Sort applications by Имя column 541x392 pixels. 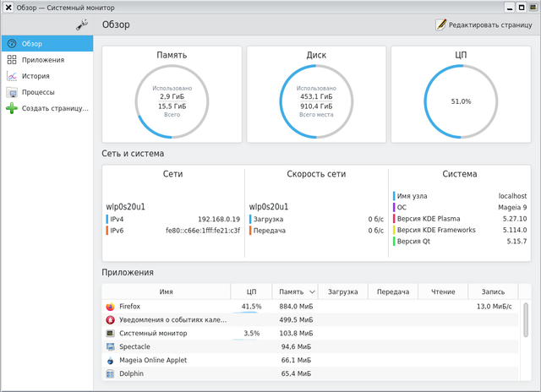point(166,291)
